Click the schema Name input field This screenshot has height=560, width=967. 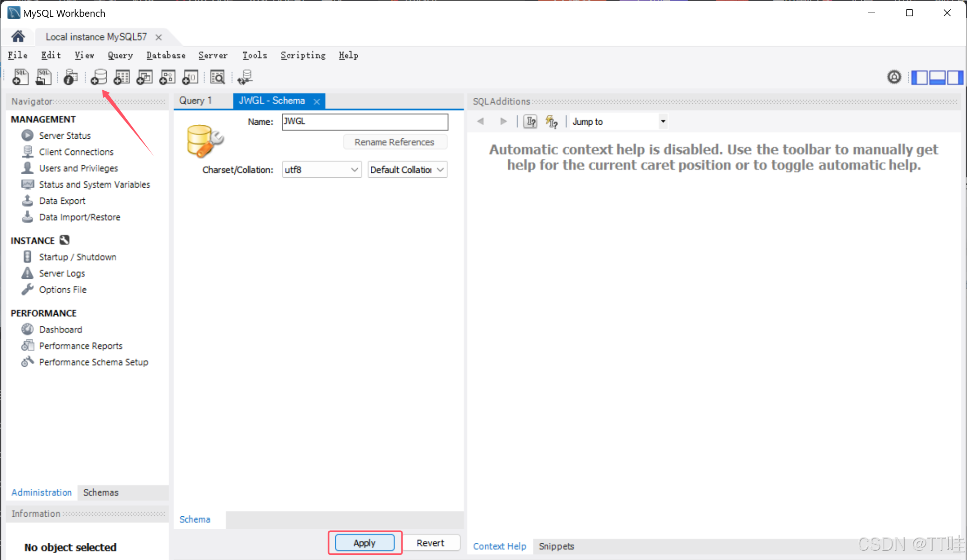coord(365,121)
